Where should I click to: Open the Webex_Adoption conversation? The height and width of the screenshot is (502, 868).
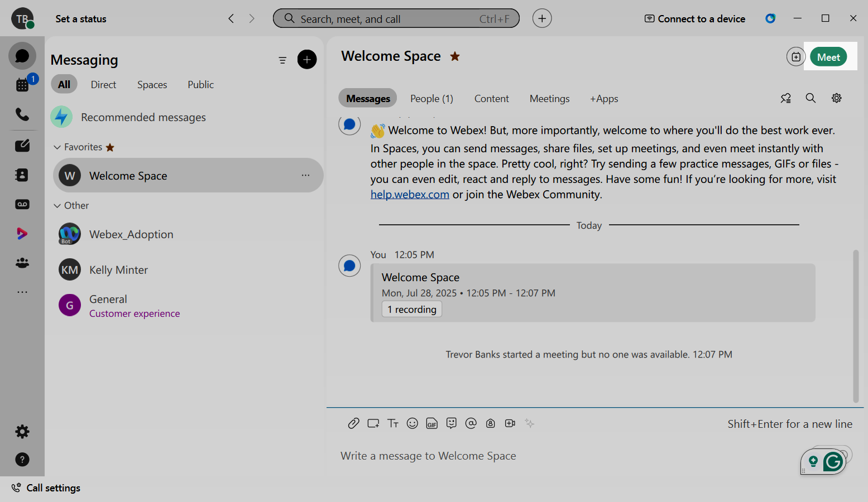coord(189,234)
